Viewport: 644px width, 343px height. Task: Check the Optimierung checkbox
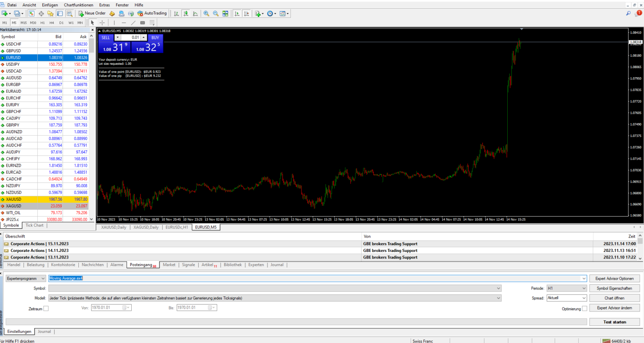585,308
